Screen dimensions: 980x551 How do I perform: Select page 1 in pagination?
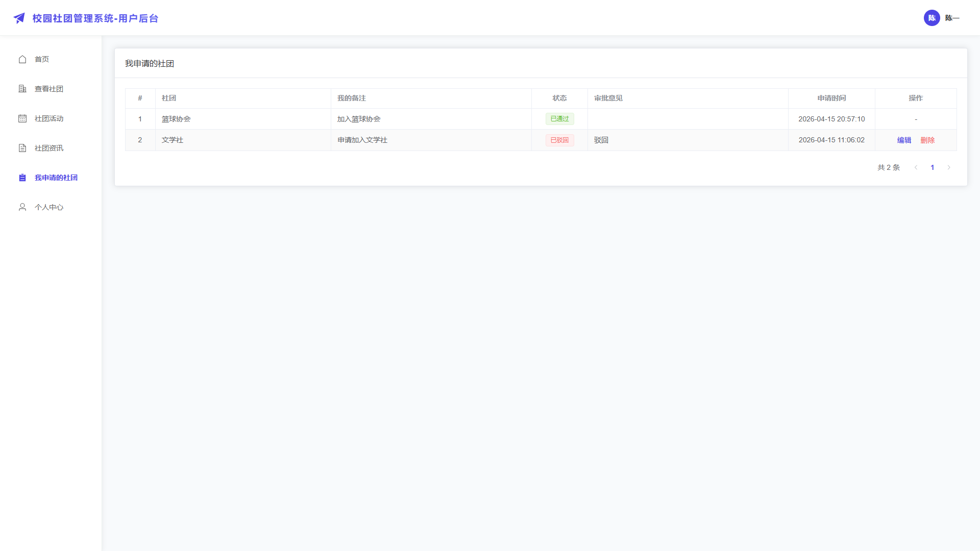click(933, 167)
